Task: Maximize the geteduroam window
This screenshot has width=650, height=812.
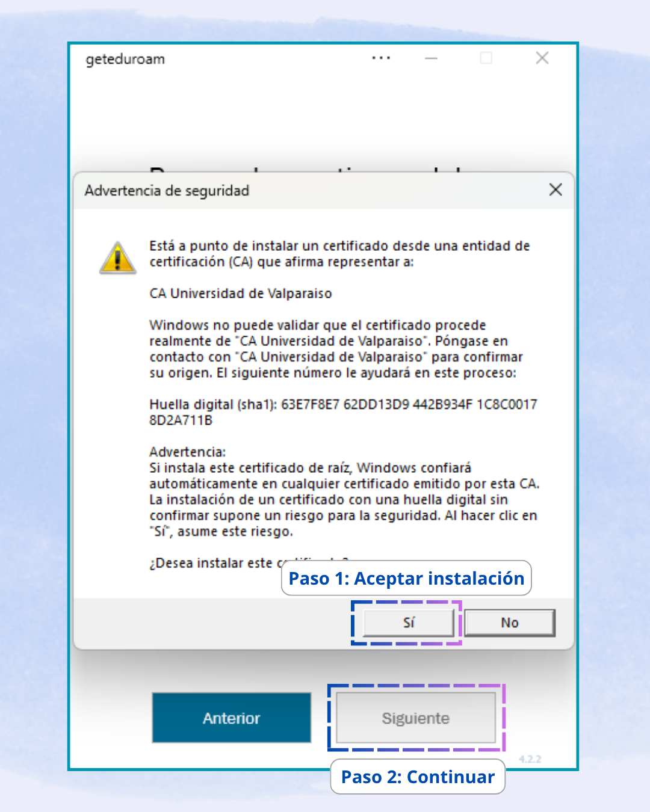Action: [x=486, y=58]
